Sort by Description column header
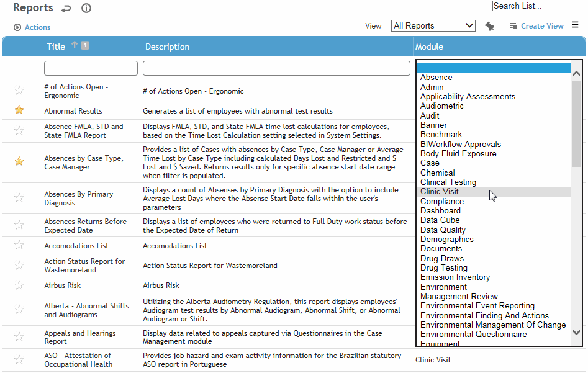Viewport: 588px width, 373px height. click(x=167, y=47)
